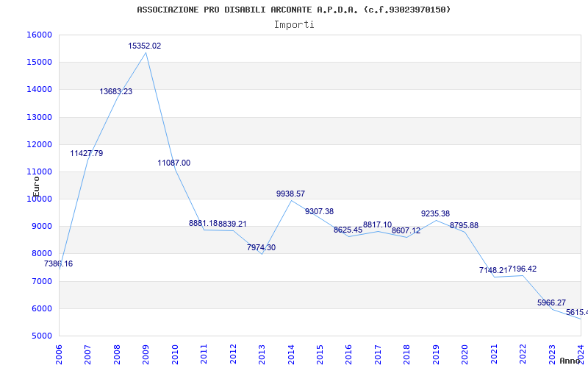Click the data label 9235.38
Screen dimensions: 588x368
coord(435,213)
